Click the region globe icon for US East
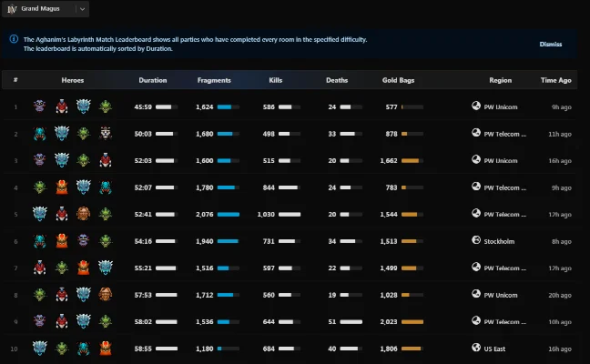This screenshot has width=590, height=364. (476, 348)
